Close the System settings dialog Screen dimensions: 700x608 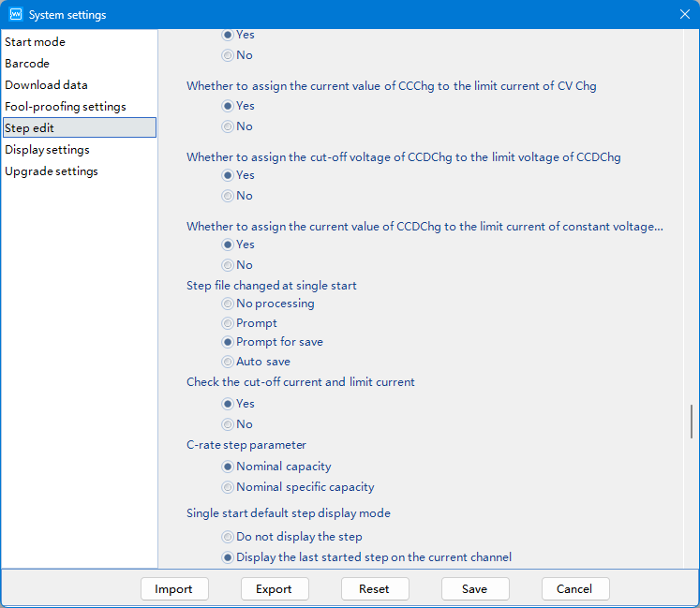(685, 14)
